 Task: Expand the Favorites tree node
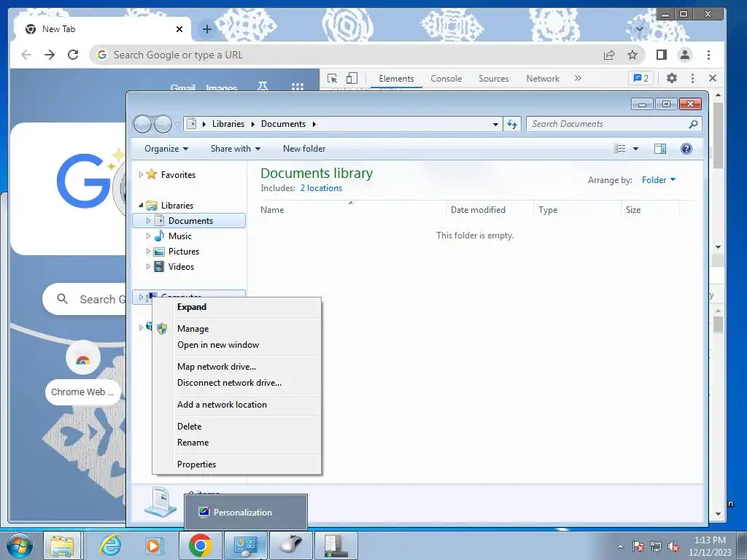pyautogui.click(x=141, y=175)
